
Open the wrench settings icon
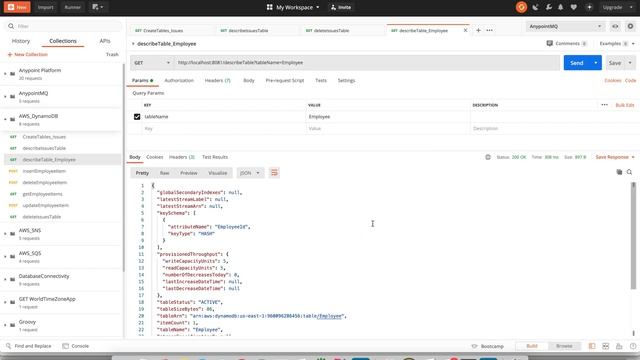tap(549, 7)
